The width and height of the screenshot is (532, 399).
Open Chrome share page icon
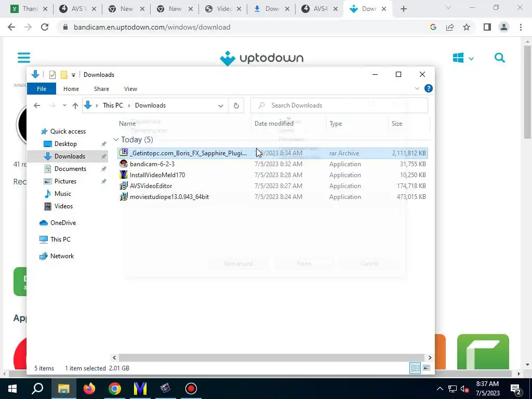[450, 27]
